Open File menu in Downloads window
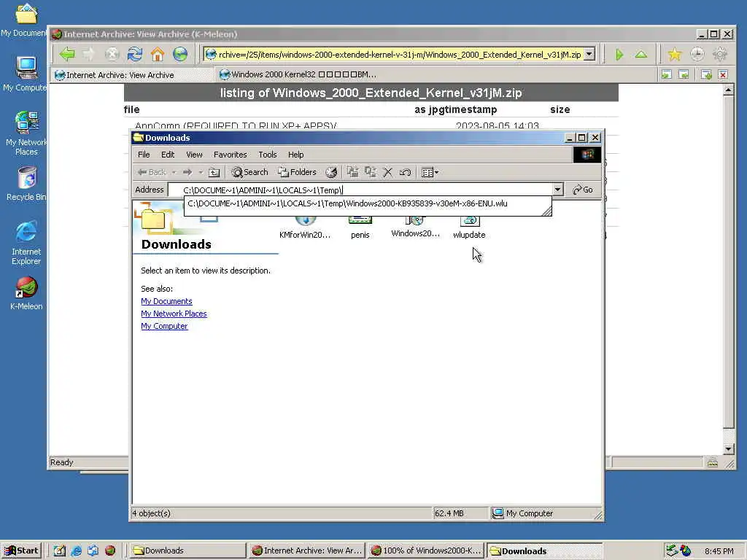This screenshot has height=560, width=747. point(144,155)
